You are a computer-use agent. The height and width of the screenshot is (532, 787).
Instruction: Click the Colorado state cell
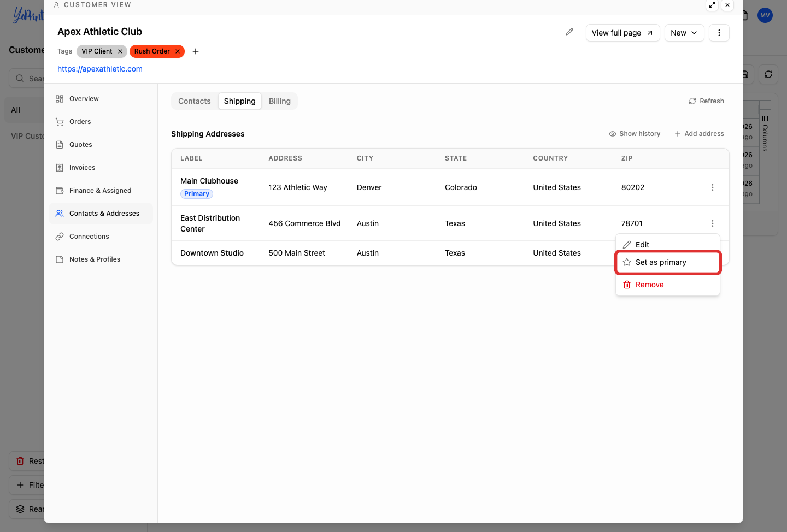[461, 187]
